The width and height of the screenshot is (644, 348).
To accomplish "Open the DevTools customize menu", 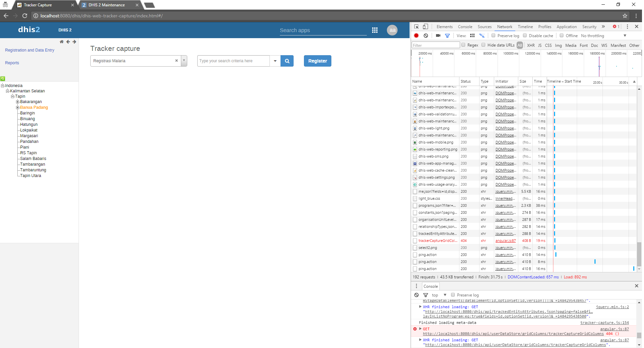I will point(627,27).
